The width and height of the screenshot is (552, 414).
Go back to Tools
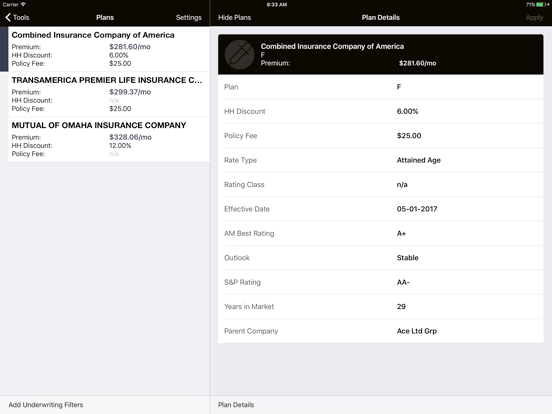(17, 17)
